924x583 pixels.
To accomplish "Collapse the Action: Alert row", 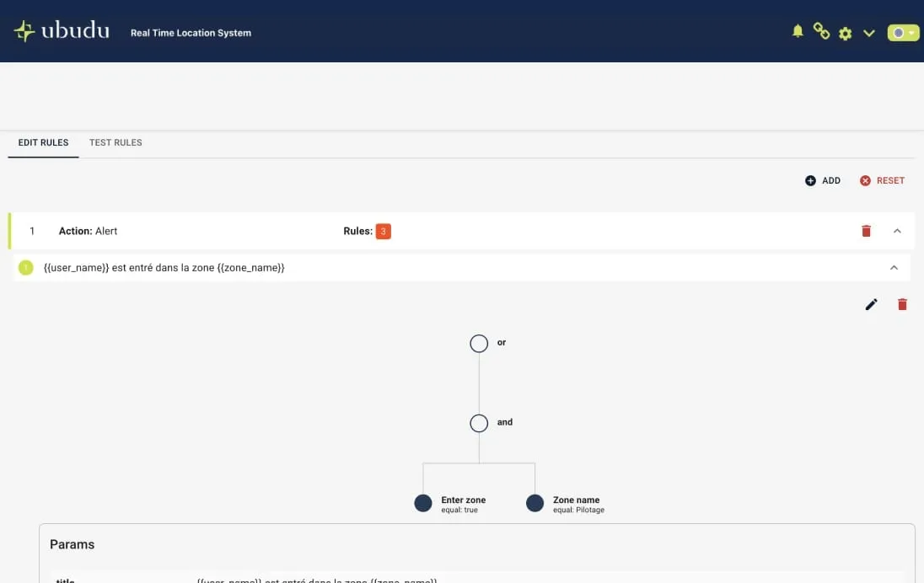I will click(897, 231).
